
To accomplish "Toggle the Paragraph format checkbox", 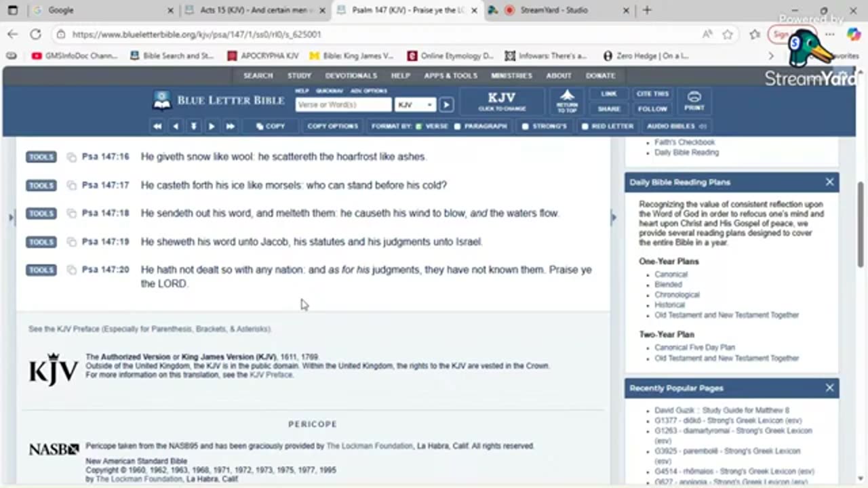I will 457,126.
